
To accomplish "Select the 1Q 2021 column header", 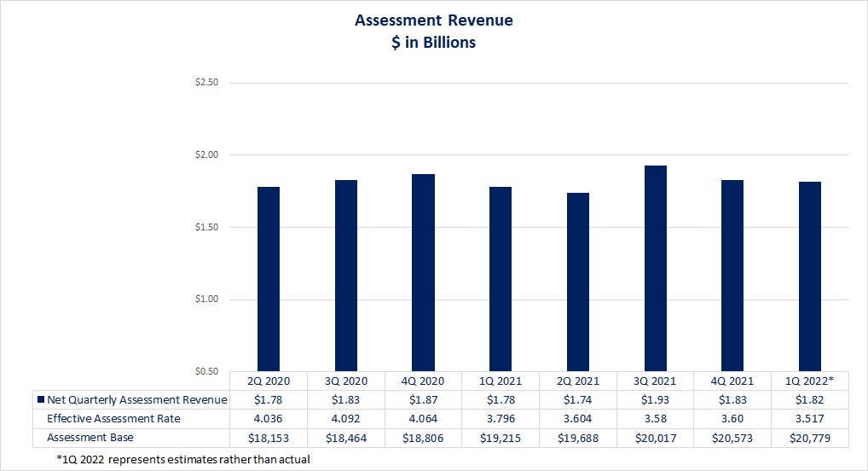I will tap(501, 381).
